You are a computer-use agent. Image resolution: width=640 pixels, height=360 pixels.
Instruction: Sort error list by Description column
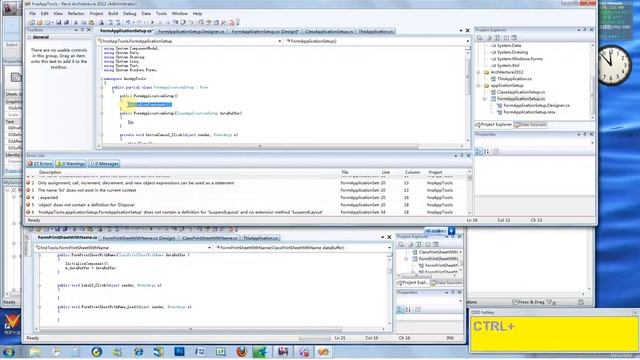(x=50, y=173)
